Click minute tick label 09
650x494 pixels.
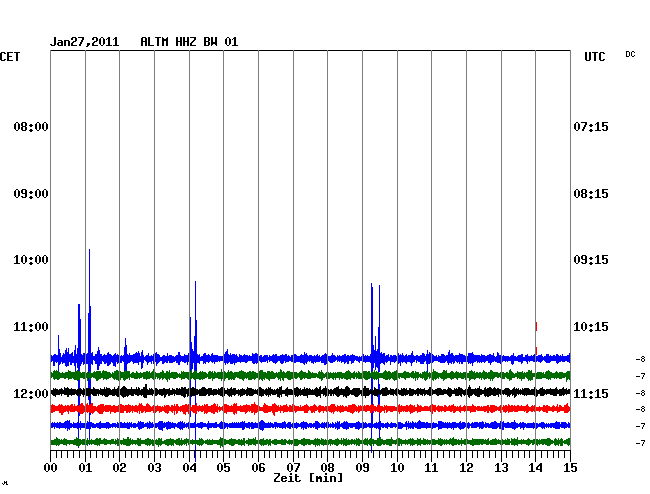pyautogui.click(x=362, y=468)
